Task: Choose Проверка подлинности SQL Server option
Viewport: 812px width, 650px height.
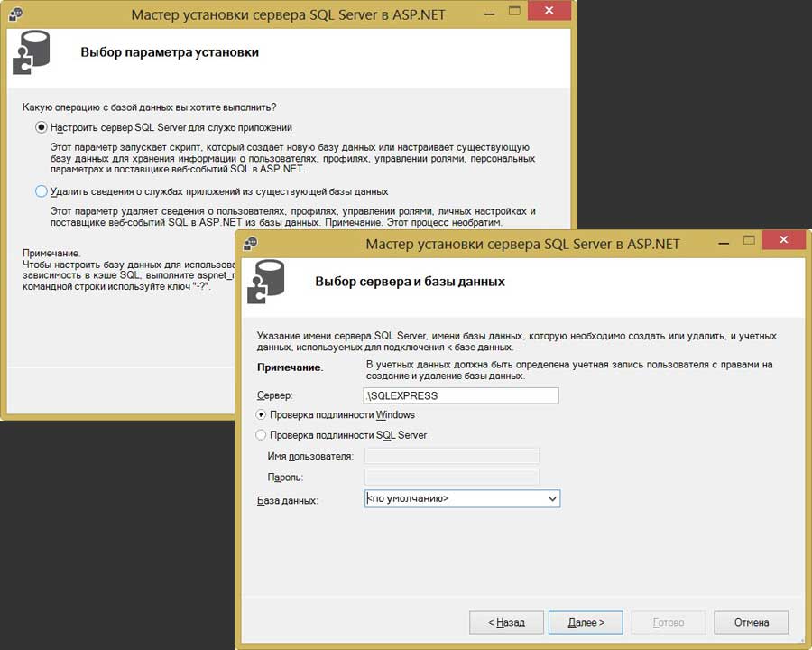Action: (x=261, y=435)
